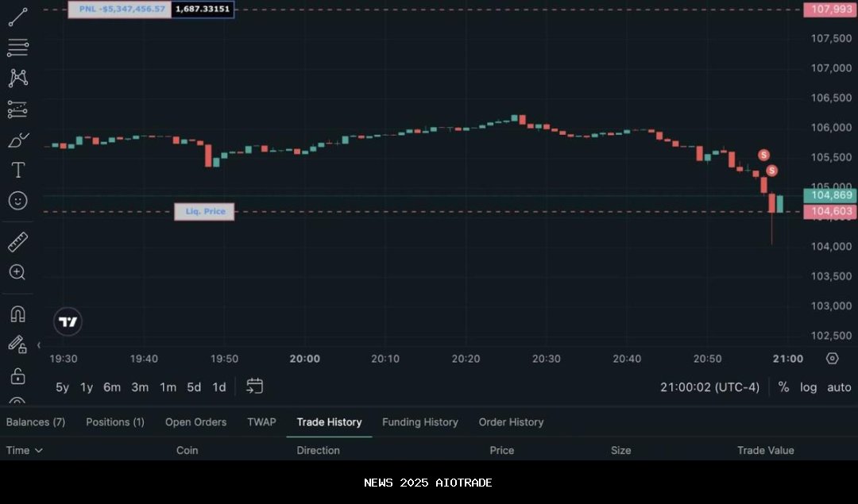The image size is (858, 504).
Task: Open the emoji icons tool
Action: [17, 201]
